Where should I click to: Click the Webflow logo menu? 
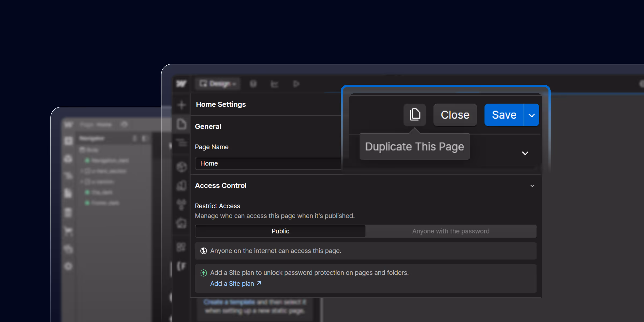tap(181, 84)
